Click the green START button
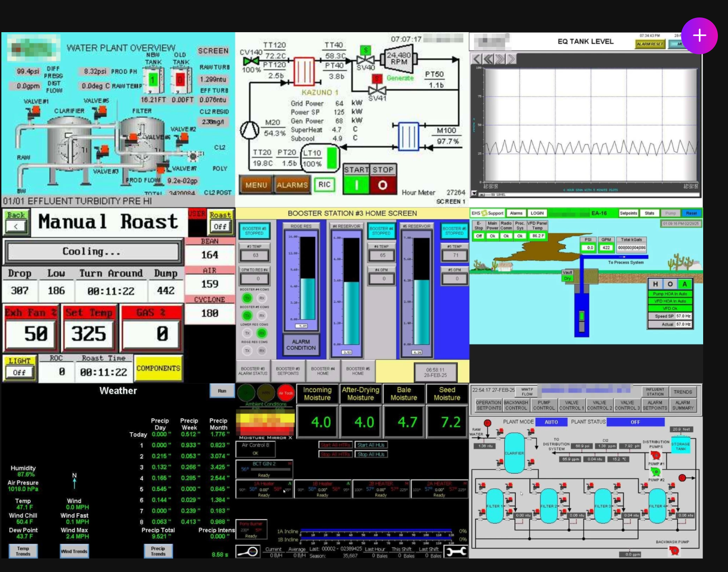Viewport: 728px width, 572px height. (356, 185)
